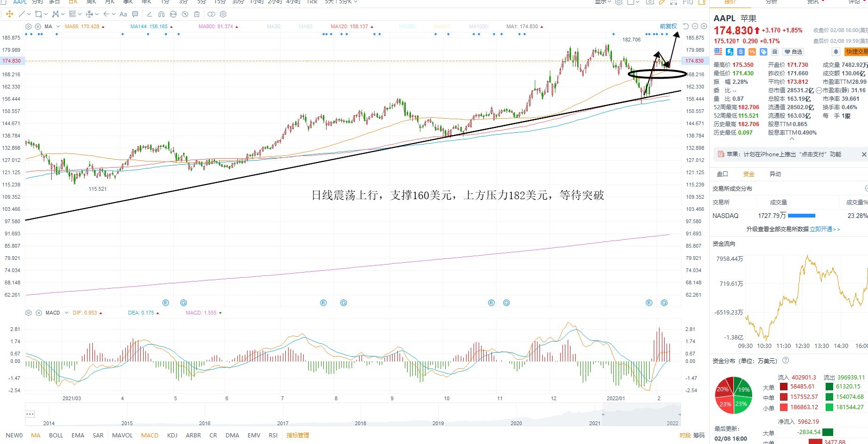Select the SAR indicator
This screenshot has height=444, width=868.
pos(98,436)
